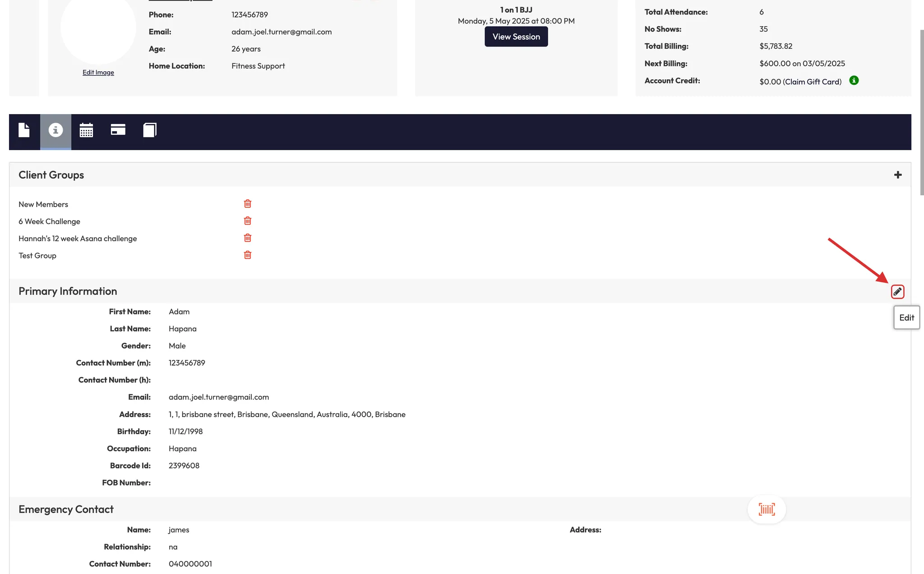Remove 6 Week Challenge group

click(248, 221)
